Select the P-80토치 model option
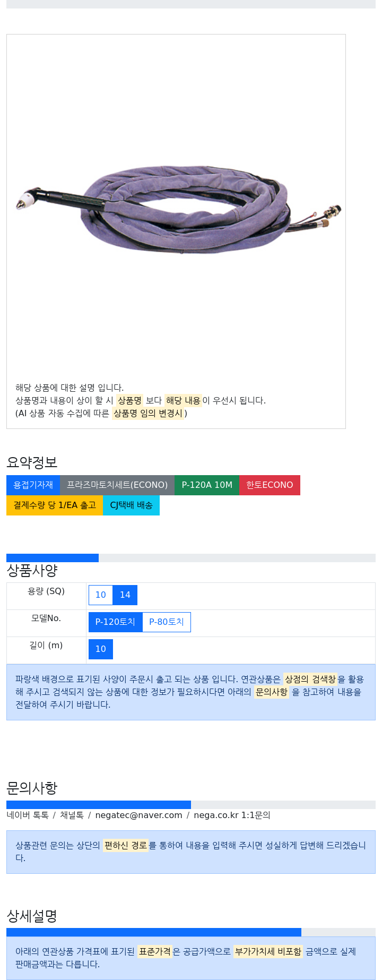This screenshot has height=980, width=382. coord(167,622)
